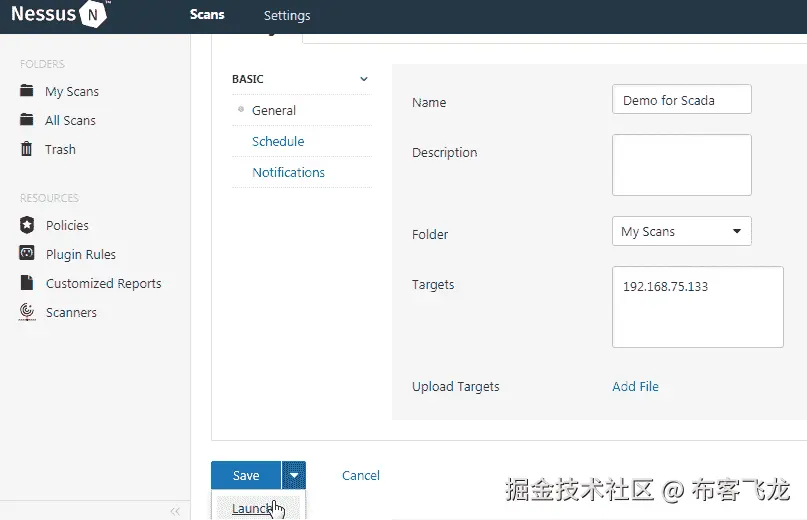Open Customized Reports page
Image resolution: width=807 pixels, height=520 pixels.
tap(103, 283)
